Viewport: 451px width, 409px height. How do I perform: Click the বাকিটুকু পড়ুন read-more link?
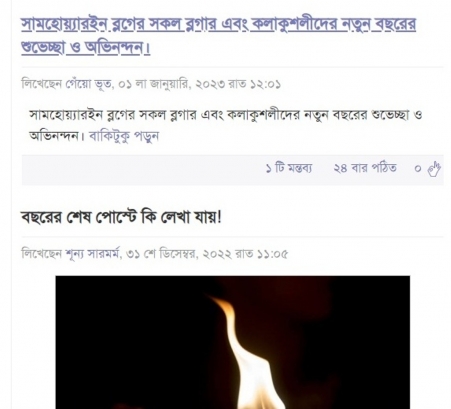coord(124,136)
